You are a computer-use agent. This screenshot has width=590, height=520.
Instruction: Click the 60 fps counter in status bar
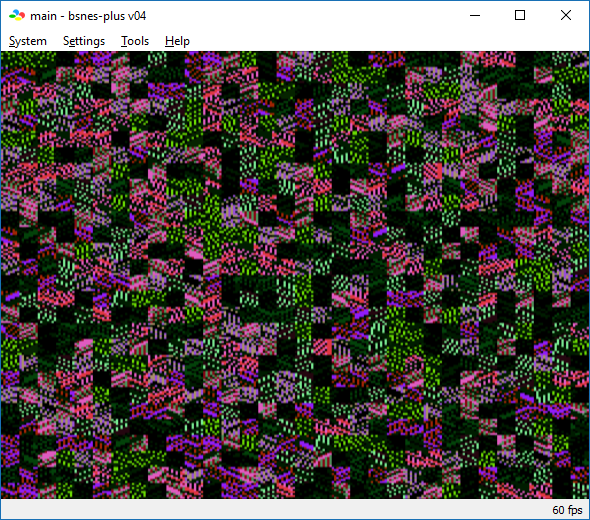pyautogui.click(x=567, y=510)
